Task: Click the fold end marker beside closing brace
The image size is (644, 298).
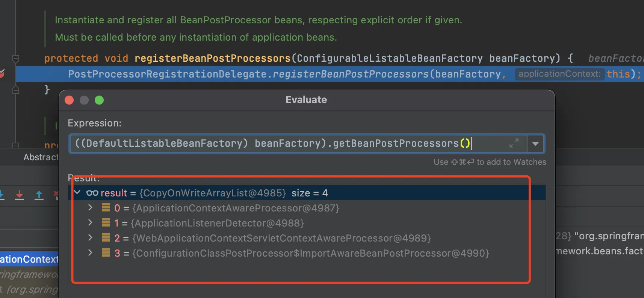Action: pyautogui.click(x=16, y=90)
